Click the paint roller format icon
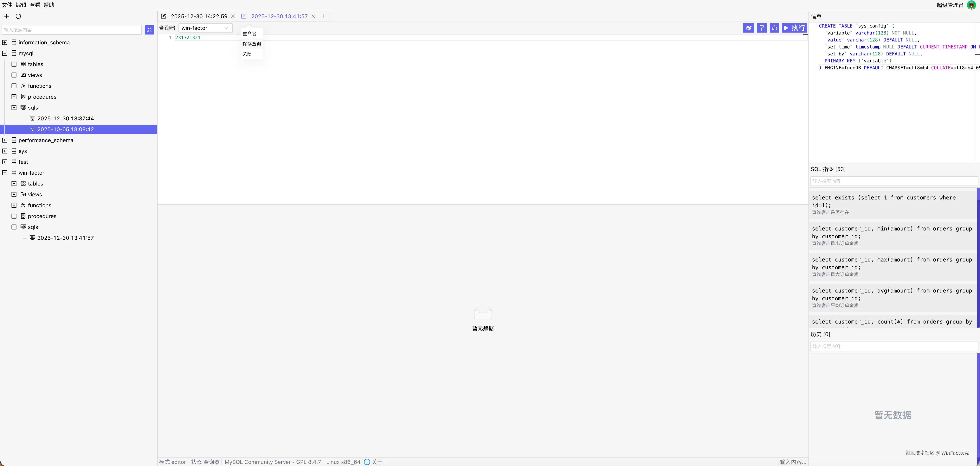Image resolution: width=980 pixels, height=466 pixels. 762,28
